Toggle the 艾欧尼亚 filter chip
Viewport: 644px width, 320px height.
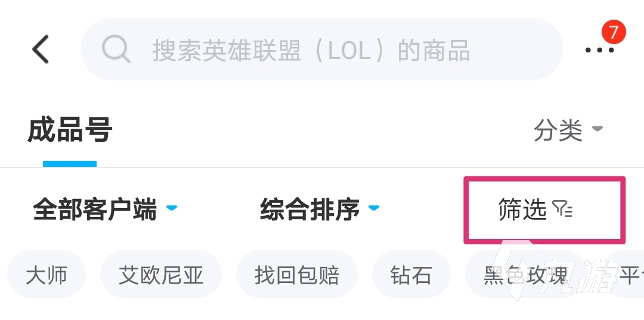coord(161,275)
